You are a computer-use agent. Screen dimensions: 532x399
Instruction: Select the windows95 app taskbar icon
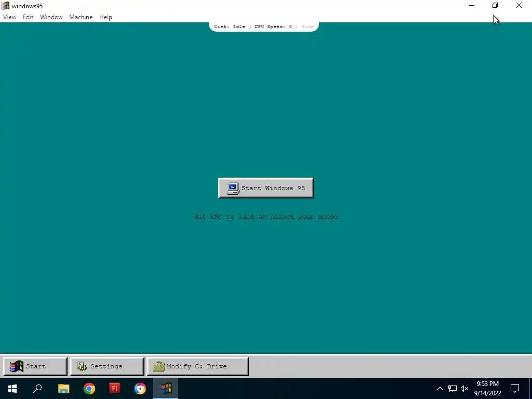[166, 389]
